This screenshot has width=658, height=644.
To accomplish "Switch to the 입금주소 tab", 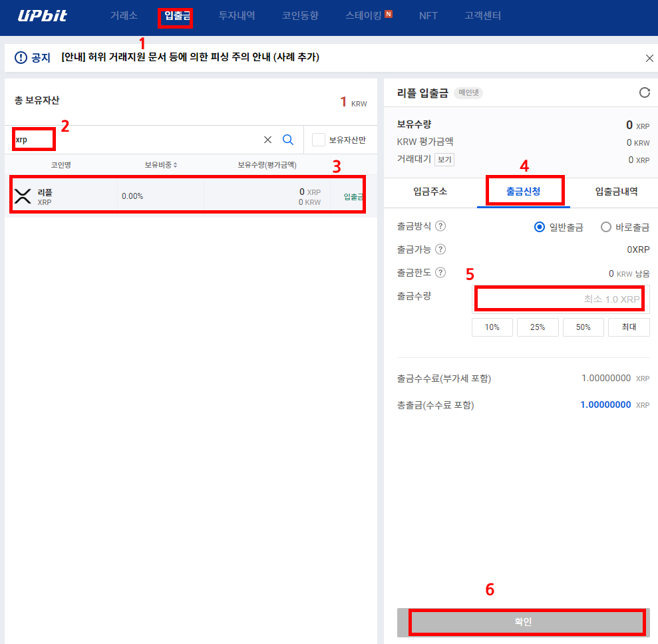I will pyautogui.click(x=430, y=192).
